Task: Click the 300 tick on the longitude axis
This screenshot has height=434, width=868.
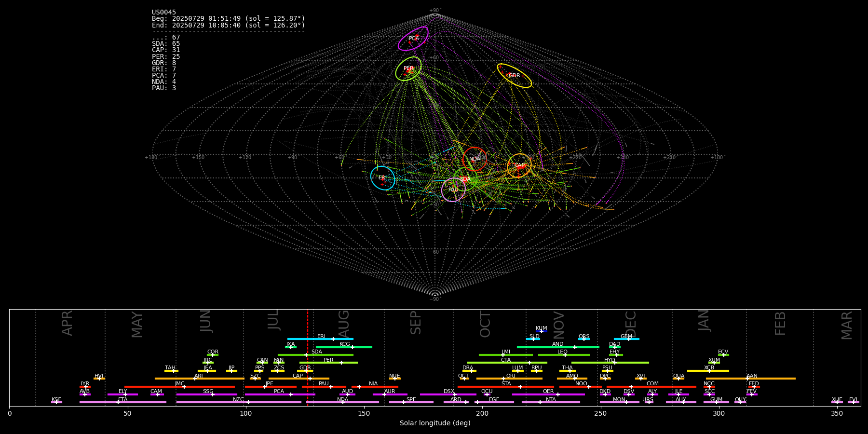Action: [x=719, y=413]
